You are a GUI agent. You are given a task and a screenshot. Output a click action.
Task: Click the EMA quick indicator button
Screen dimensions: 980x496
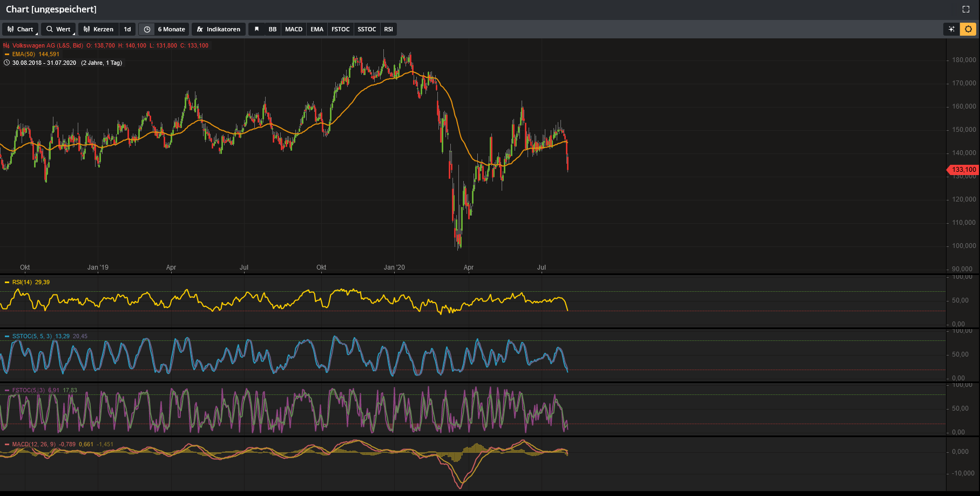317,29
